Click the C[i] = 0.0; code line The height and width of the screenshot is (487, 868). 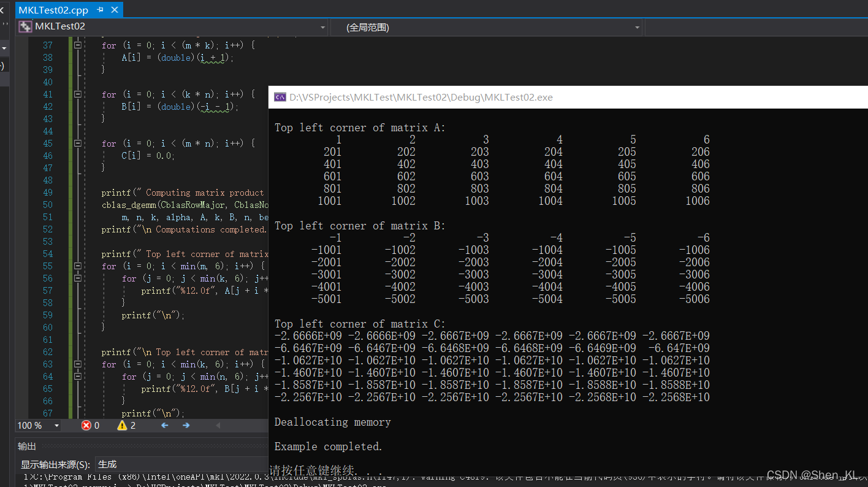[148, 156]
